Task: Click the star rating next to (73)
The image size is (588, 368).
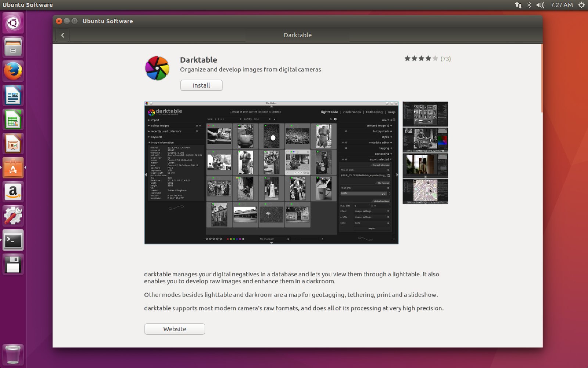Action: click(421, 58)
